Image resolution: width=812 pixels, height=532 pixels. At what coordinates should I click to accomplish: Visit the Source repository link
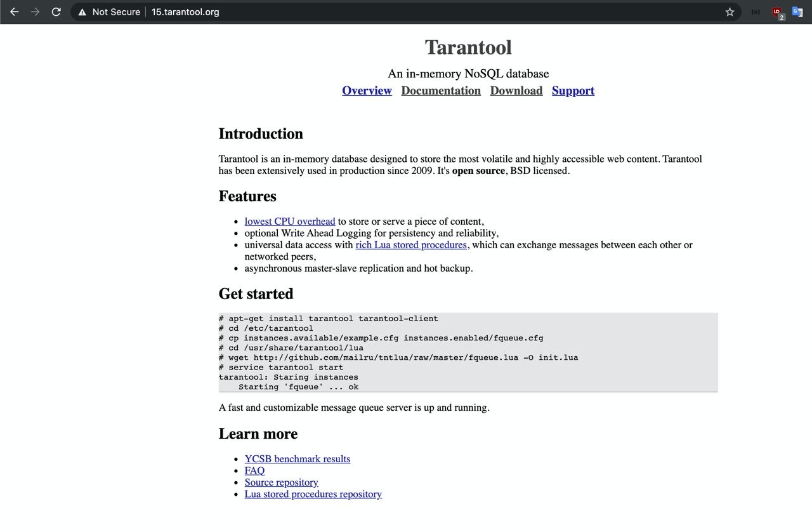[282, 482]
